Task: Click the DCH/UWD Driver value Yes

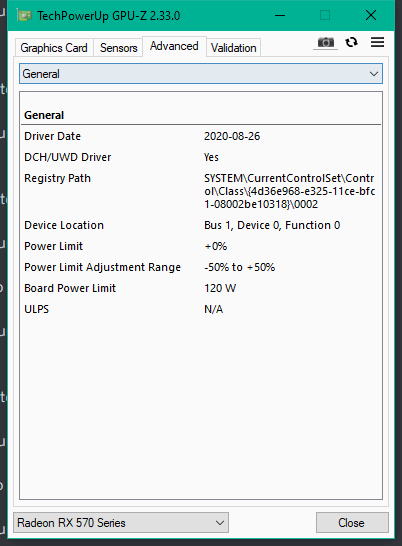Action: 211,157
